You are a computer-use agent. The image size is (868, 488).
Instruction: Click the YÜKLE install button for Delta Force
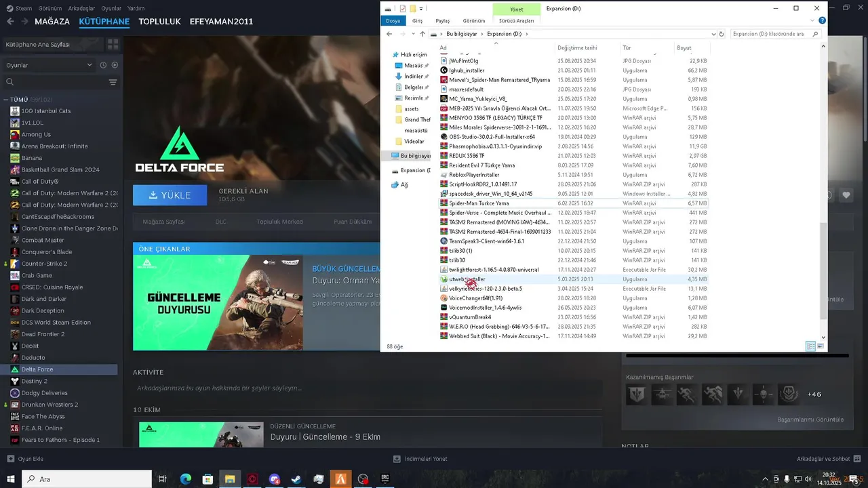tap(170, 195)
